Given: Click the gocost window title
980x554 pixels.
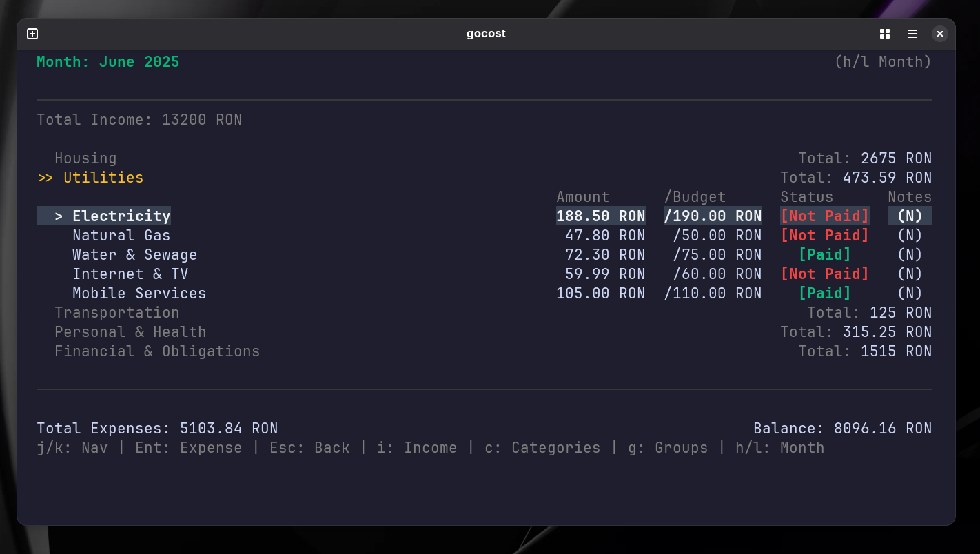Looking at the screenshot, I should pyautogui.click(x=486, y=34).
